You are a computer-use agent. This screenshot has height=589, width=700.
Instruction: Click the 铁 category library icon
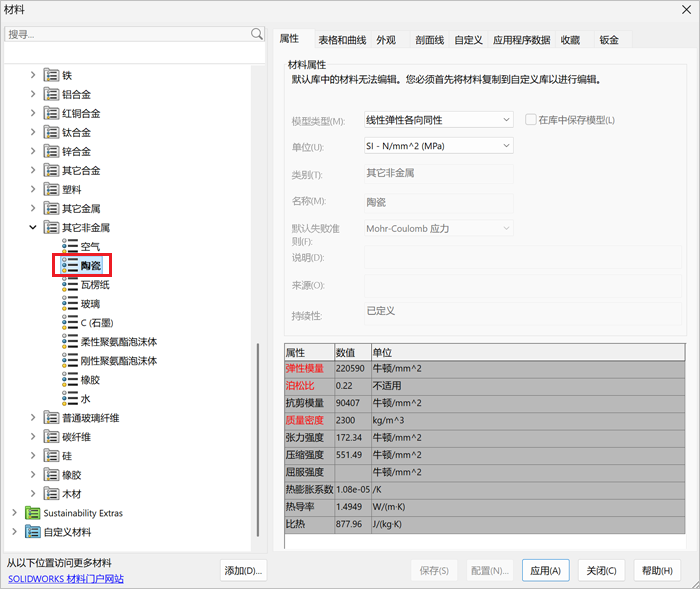coord(51,75)
